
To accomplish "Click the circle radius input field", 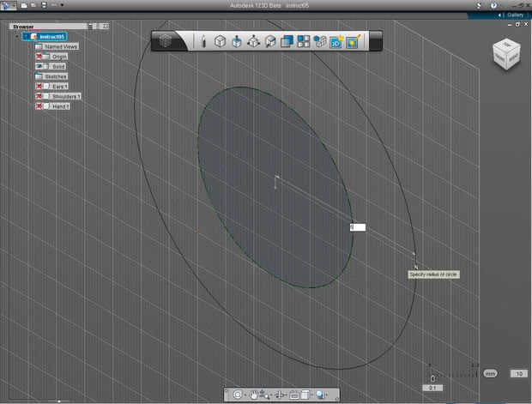I will (x=358, y=227).
